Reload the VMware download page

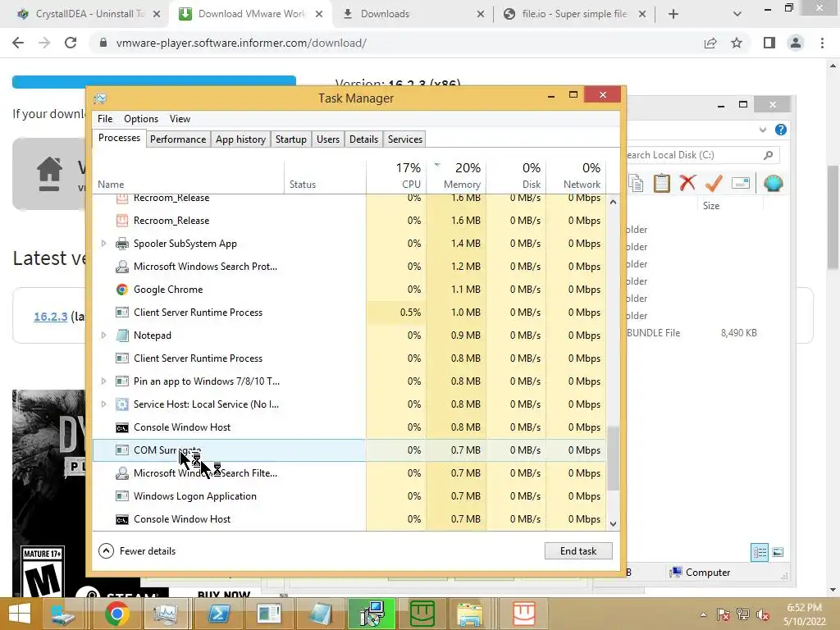click(71, 43)
